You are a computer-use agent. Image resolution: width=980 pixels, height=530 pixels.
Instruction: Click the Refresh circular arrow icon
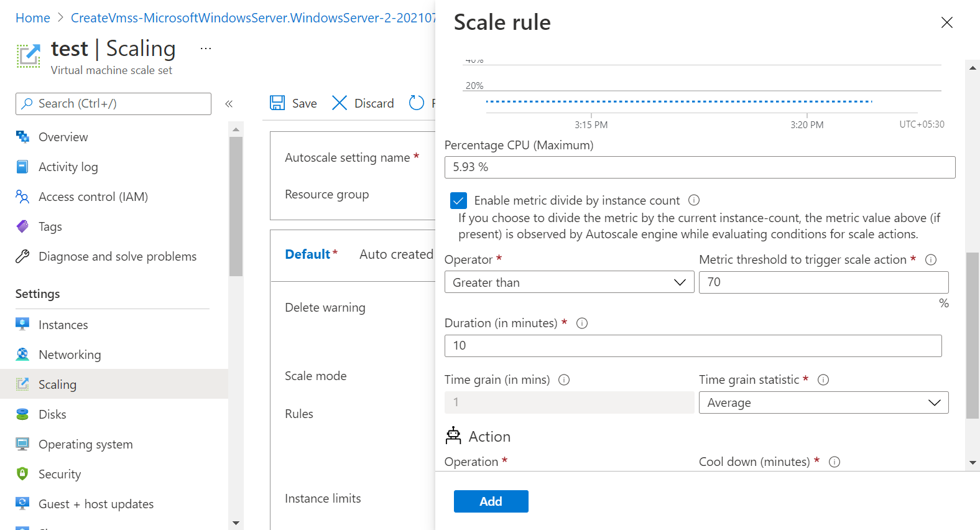(416, 103)
